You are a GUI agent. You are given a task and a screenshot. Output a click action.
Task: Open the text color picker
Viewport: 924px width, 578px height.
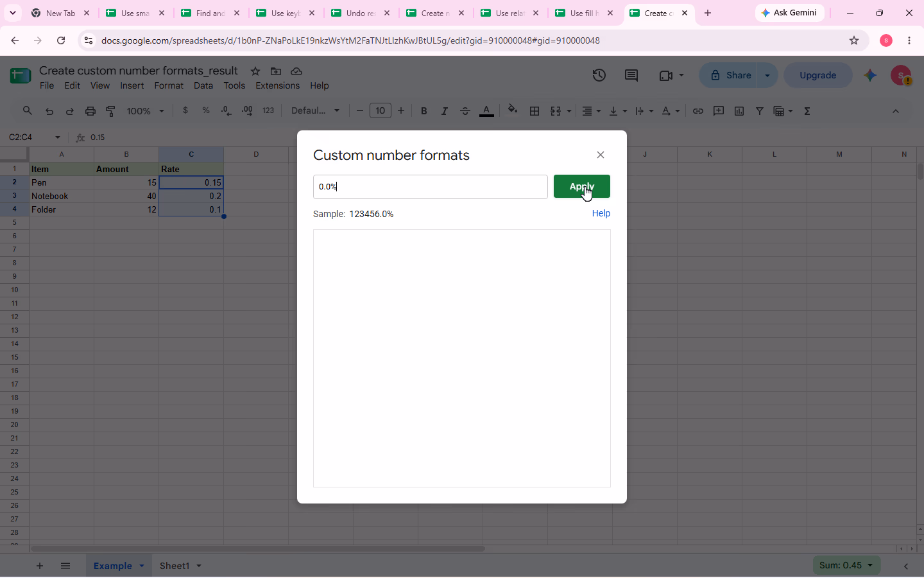pos(487,111)
